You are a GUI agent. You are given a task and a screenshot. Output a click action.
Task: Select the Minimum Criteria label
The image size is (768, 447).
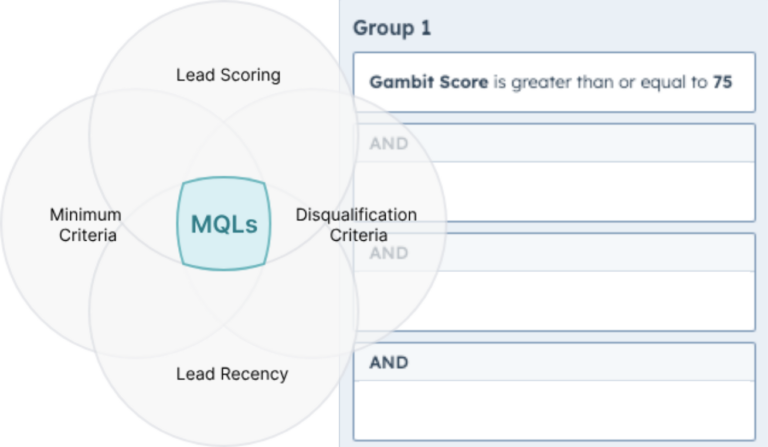click(x=85, y=225)
